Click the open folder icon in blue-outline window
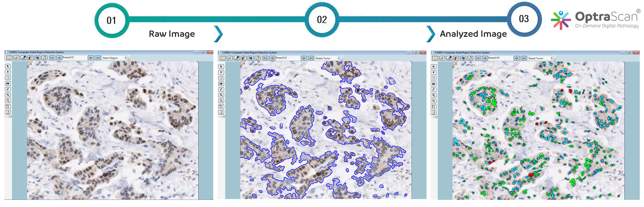Image resolution: width=644 pixels, height=207 pixels. (x=230, y=58)
